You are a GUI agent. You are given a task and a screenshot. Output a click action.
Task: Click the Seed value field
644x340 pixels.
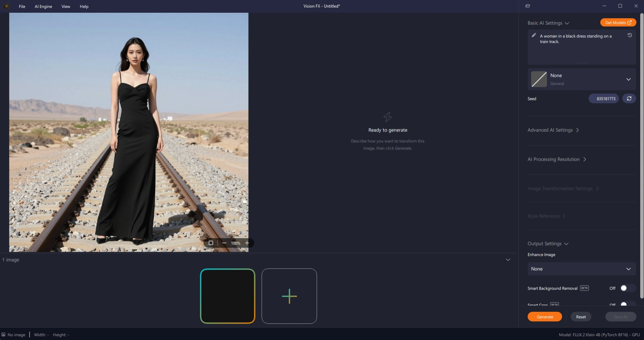click(x=604, y=99)
